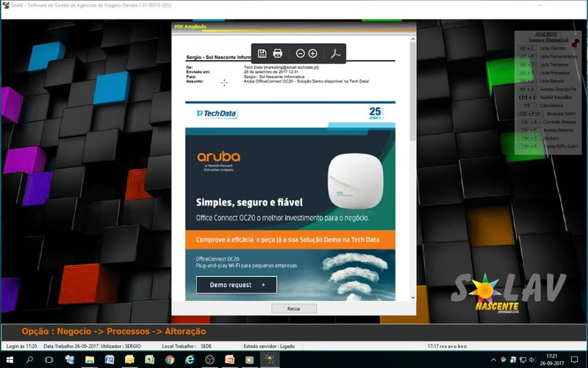Open PowerPoint from the taskbar
This screenshot has width=588, height=368.
point(229,360)
